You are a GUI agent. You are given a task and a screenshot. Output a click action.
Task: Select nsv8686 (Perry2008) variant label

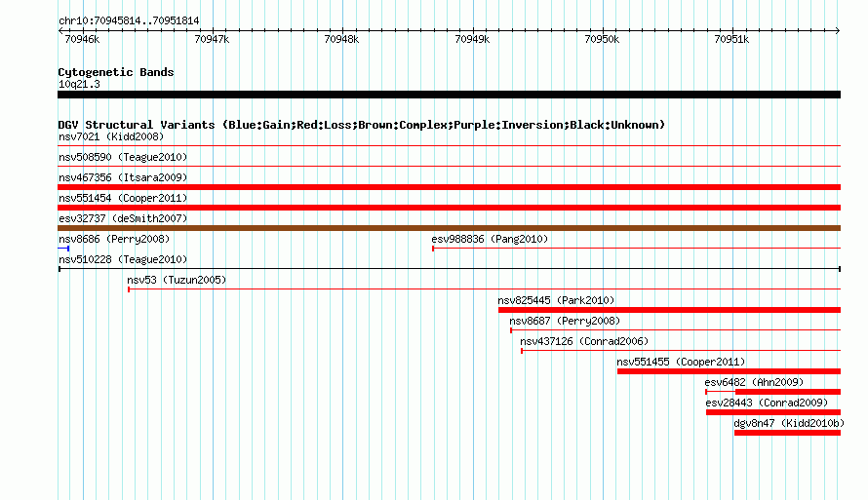tap(114, 239)
